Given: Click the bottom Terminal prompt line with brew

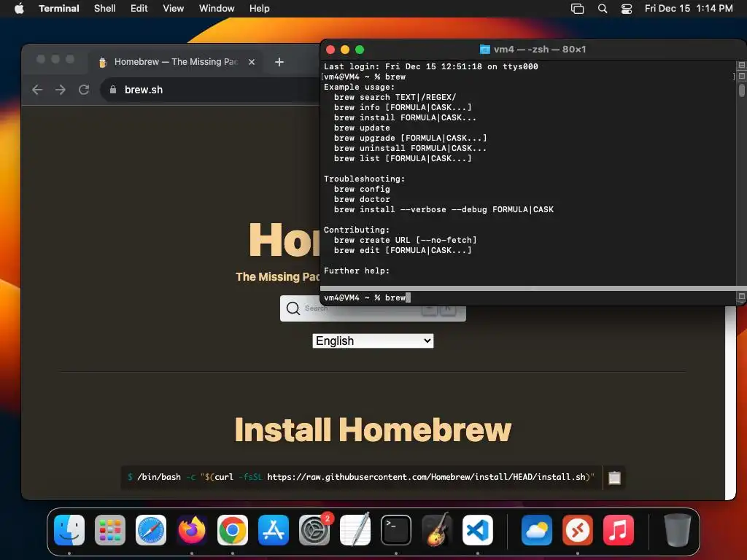Looking at the screenshot, I should point(367,297).
